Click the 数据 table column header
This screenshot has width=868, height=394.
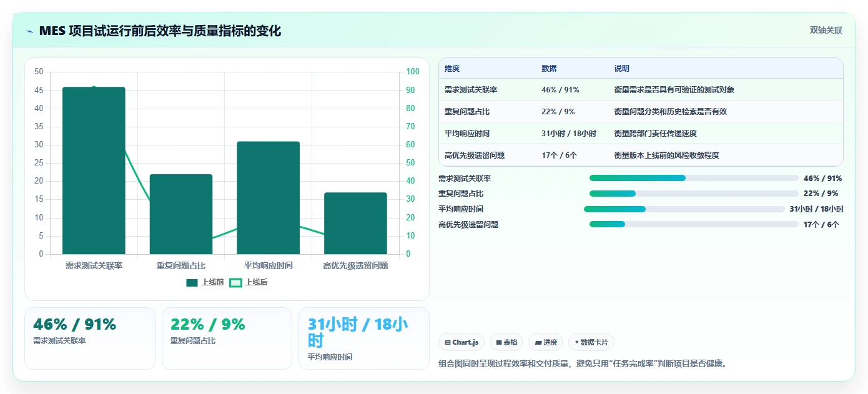tap(549, 69)
